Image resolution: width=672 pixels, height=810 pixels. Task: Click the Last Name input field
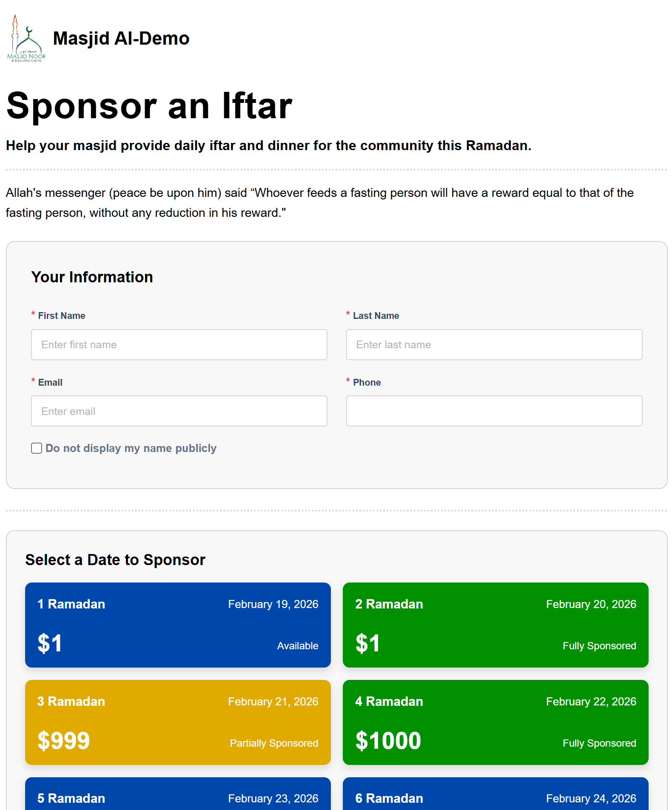pyautogui.click(x=494, y=344)
